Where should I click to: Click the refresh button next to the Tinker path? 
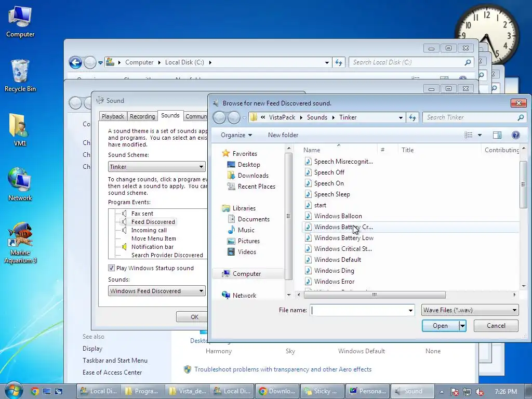tap(412, 117)
